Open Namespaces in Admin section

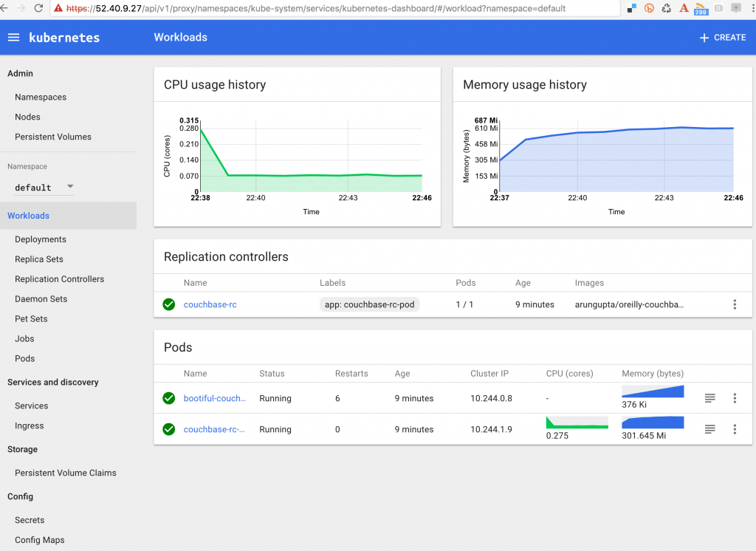tap(41, 97)
